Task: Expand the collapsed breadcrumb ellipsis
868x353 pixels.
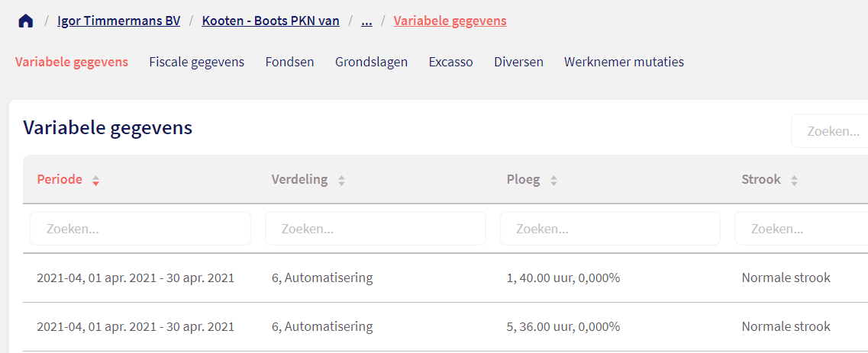Action: click(366, 21)
